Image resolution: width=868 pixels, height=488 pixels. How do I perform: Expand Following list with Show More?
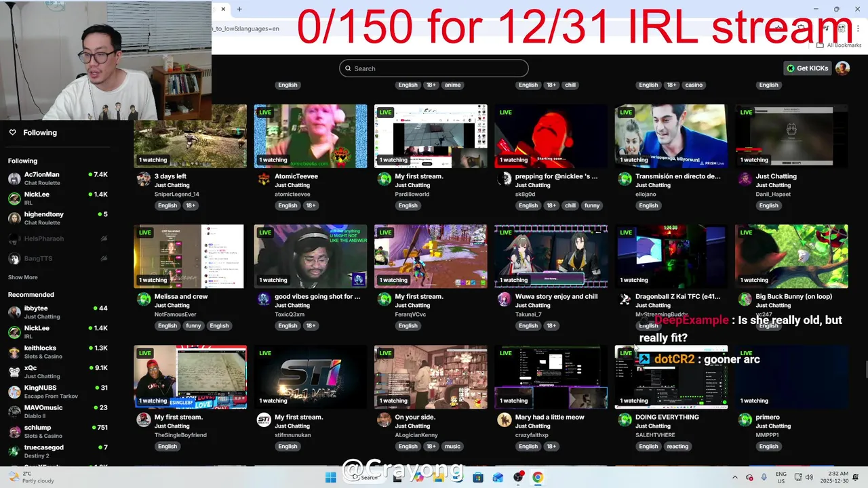(23, 277)
